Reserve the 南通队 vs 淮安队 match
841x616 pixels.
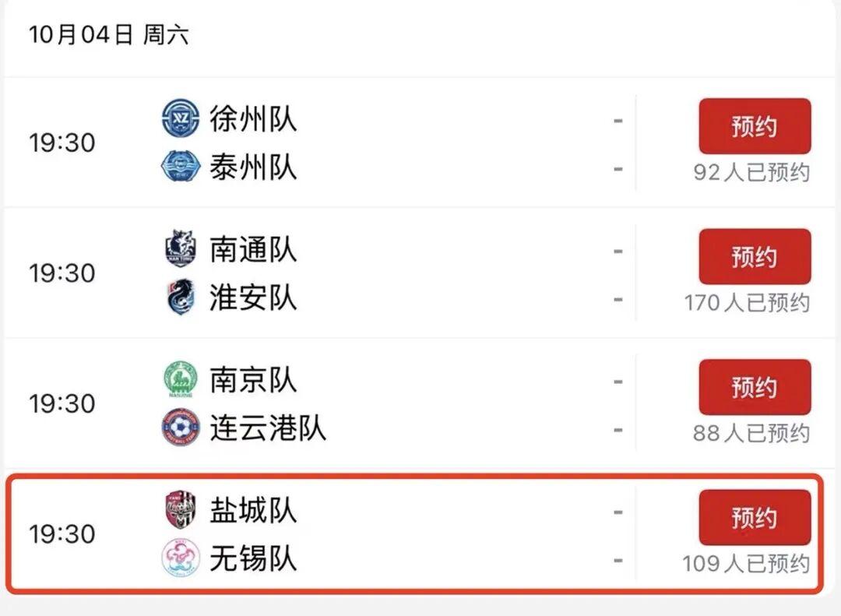pos(755,256)
